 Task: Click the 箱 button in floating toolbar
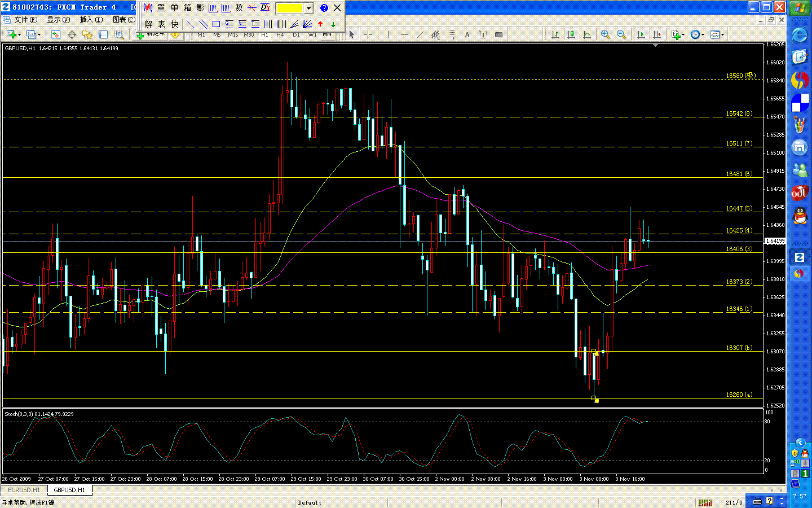tap(187, 8)
